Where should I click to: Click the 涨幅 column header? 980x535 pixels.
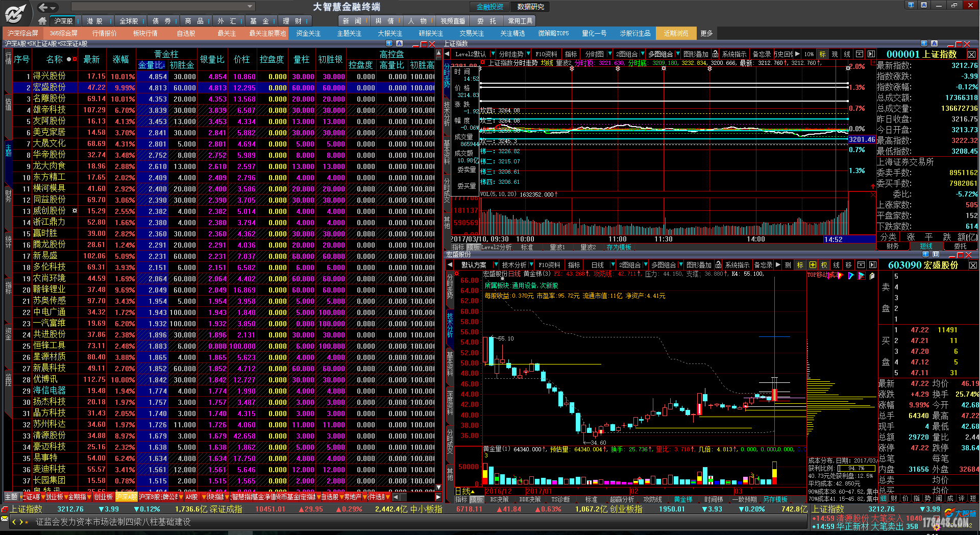click(x=121, y=59)
